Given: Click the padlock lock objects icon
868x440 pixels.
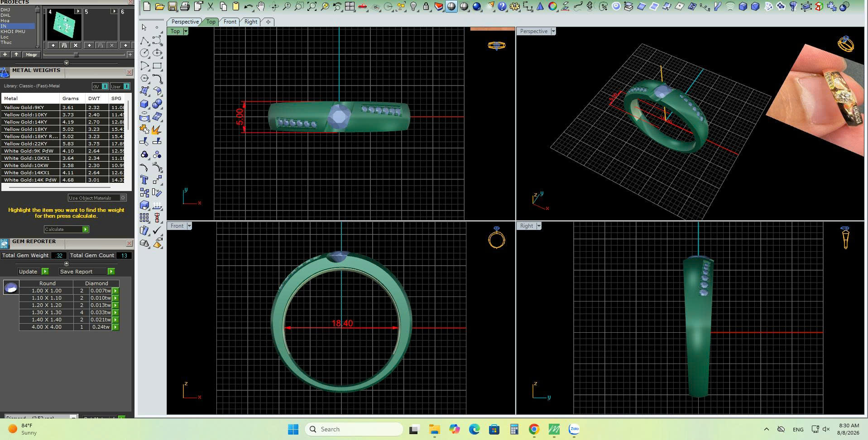Looking at the screenshot, I should (426, 6).
